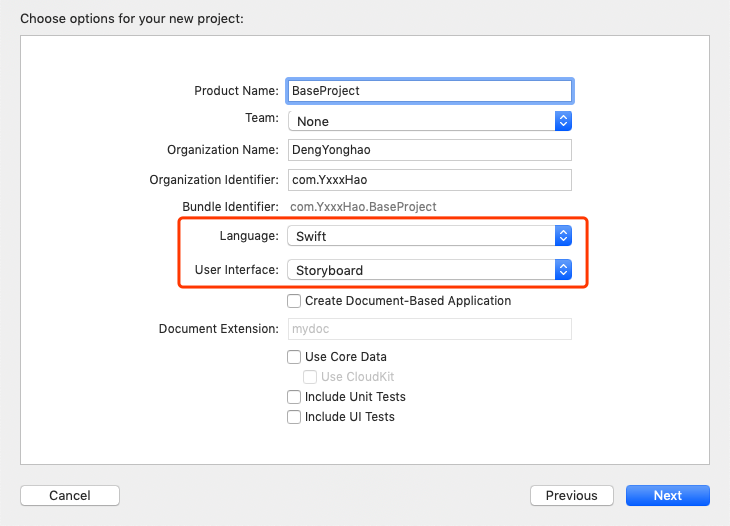Viewport: 730px width, 526px height.
Task: Focus the Product Name text field
Action: (x=430, y=91)
